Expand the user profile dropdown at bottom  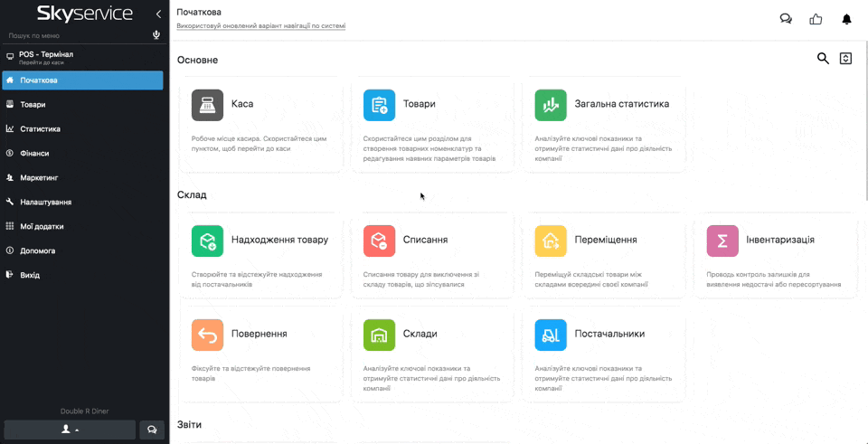(70, 430)
